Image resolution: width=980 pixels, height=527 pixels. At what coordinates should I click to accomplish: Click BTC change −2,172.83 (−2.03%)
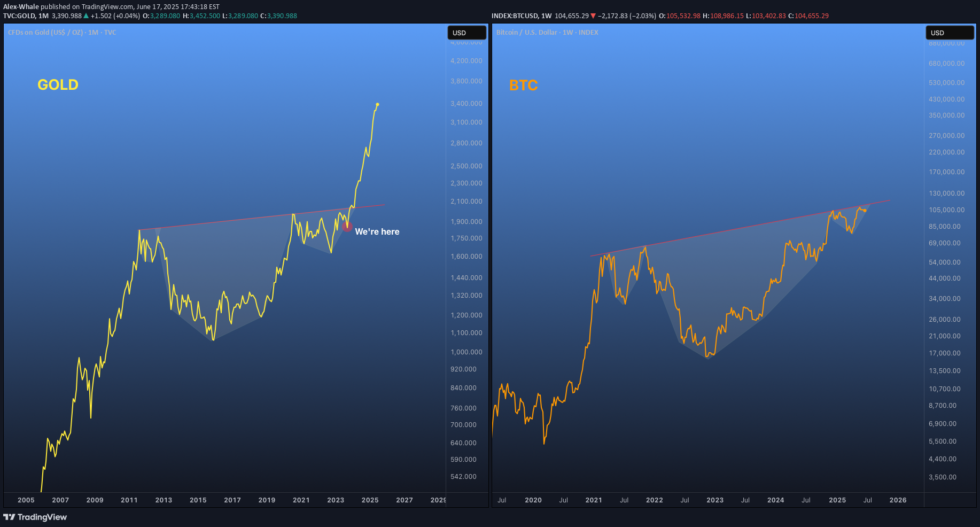click(x=627, y=16)
